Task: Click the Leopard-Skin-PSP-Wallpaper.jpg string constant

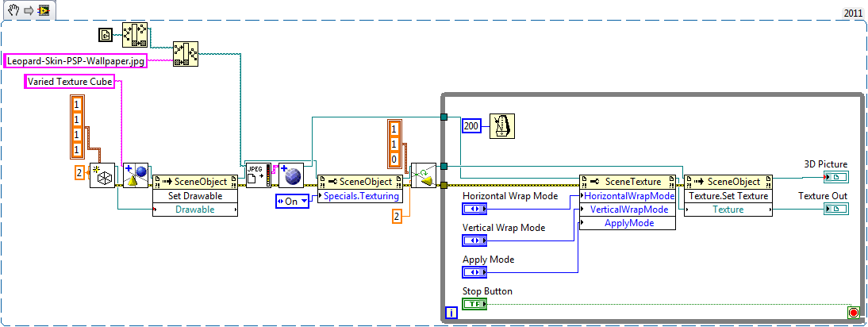Action: tap(76, 60)
